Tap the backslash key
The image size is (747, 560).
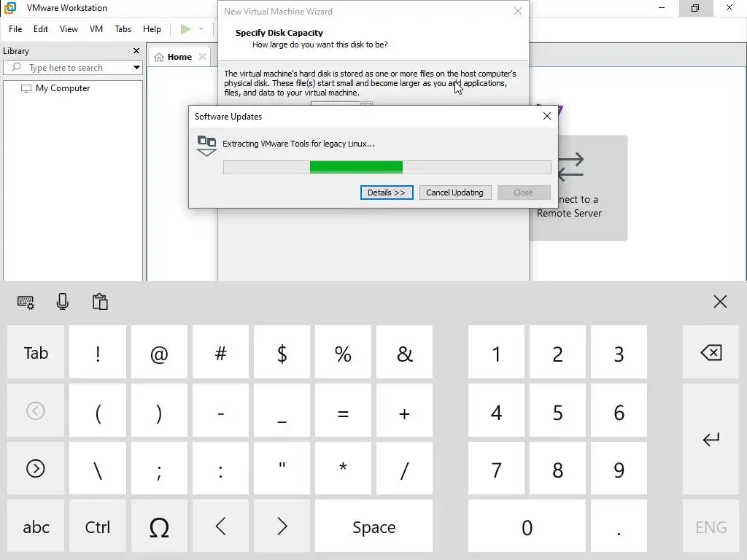click(x=98, y=469)
